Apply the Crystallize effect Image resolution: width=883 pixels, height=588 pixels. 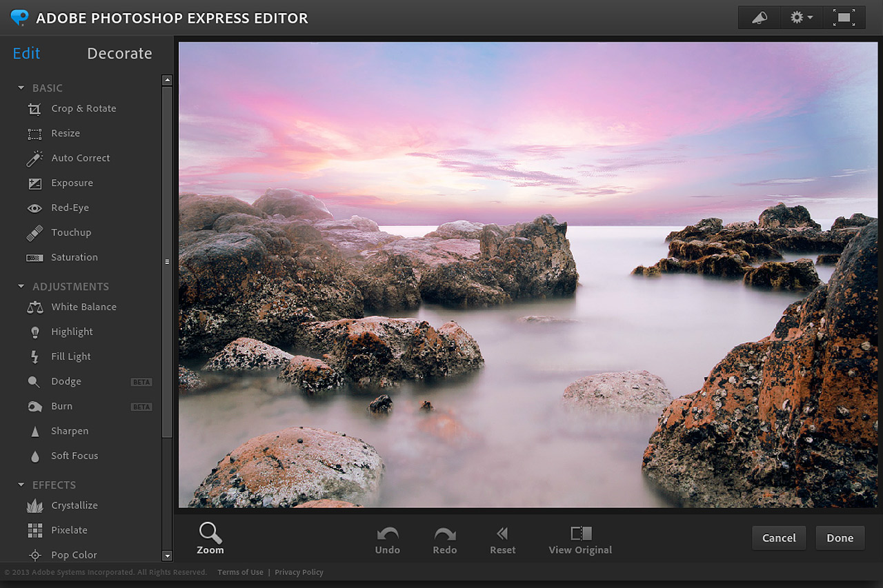[76, 505]
